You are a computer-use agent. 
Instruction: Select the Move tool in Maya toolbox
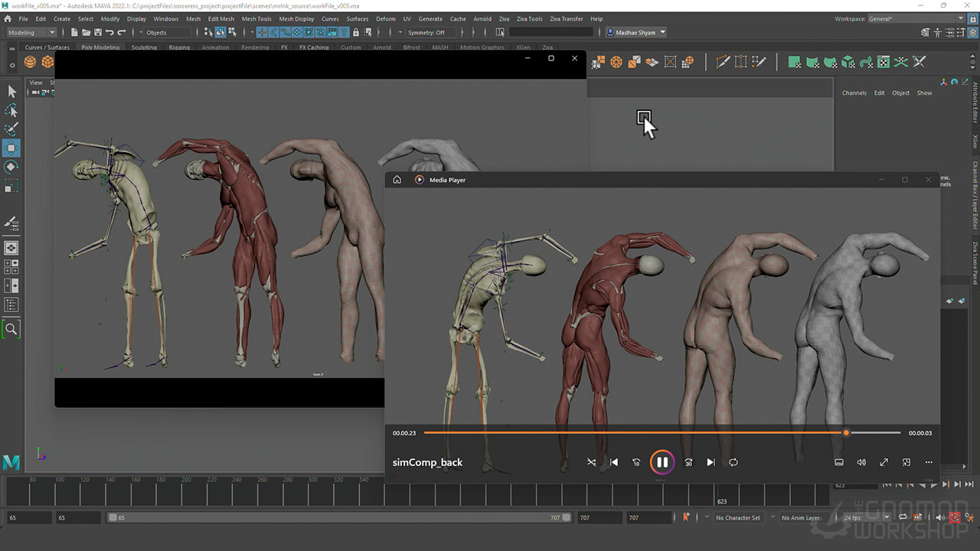click(x=11, y=148)
